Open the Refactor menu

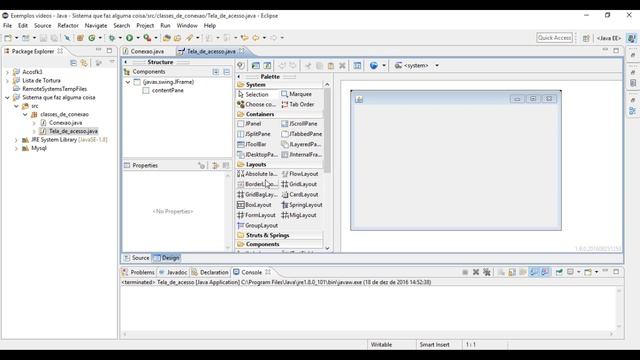[x=68, y=25]
